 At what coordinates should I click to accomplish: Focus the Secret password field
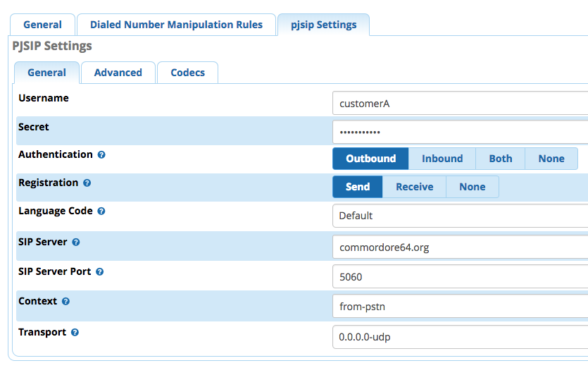pos(460,132)
